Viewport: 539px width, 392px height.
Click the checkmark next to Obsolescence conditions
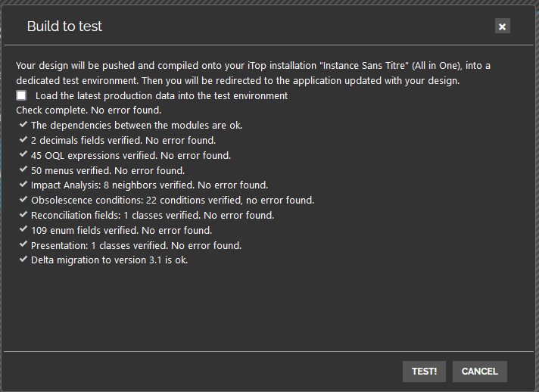(23, 200)
